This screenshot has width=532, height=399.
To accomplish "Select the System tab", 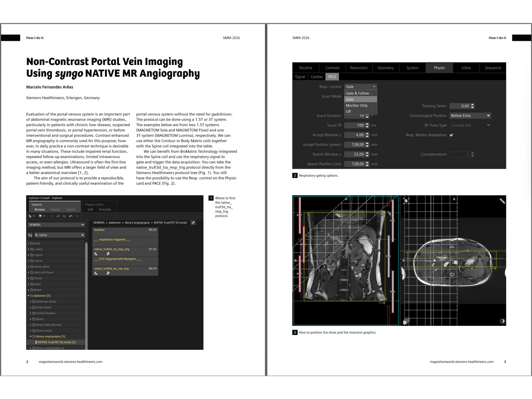I will coord(413,68).
